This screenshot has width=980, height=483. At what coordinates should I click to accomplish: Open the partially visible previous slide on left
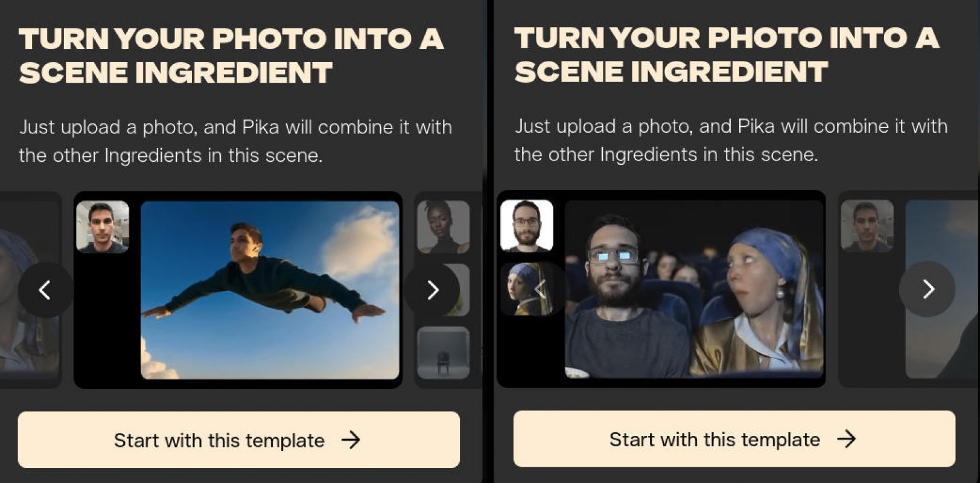pos(30,290)
